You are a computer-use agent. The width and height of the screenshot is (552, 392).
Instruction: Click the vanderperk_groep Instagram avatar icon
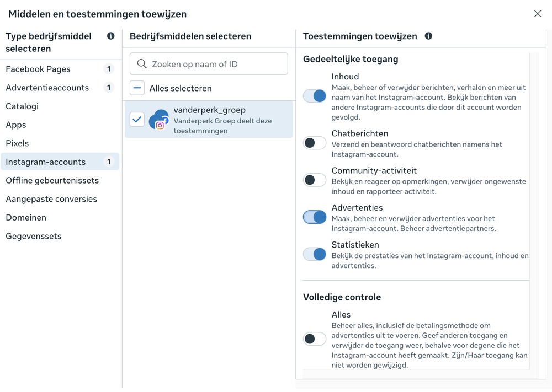point(159,120)
